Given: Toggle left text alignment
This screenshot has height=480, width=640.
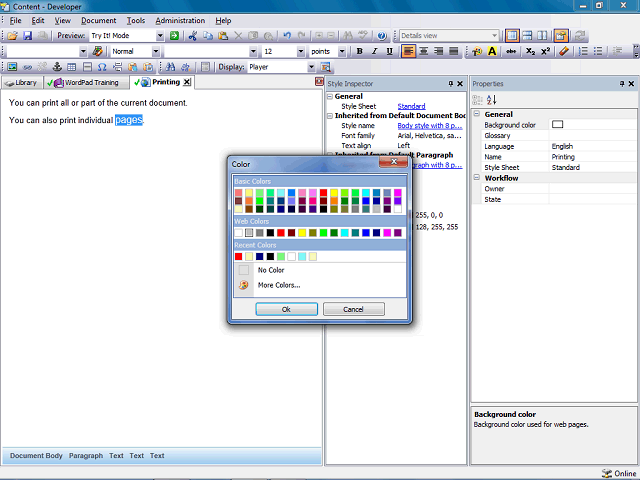Looking at the screenshot, I should coord(410,51).
